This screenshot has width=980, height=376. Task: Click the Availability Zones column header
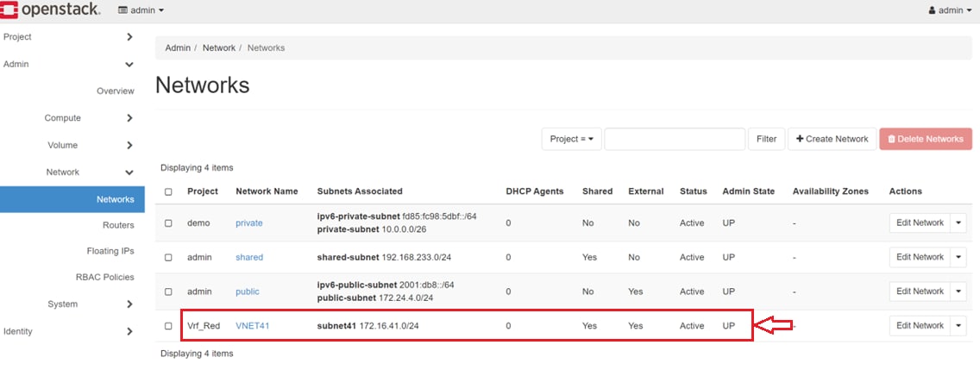831,191
